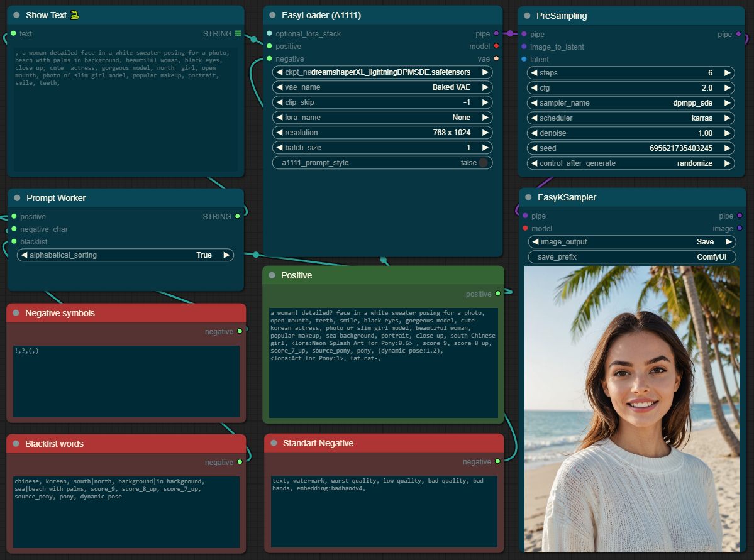Click the denoise value 1.00

tap(705, 133)
